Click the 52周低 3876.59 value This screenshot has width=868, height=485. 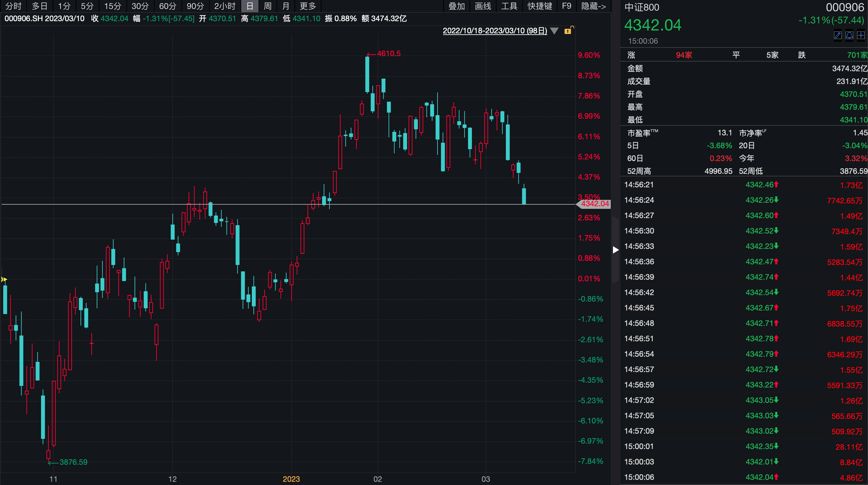point(854,171)
